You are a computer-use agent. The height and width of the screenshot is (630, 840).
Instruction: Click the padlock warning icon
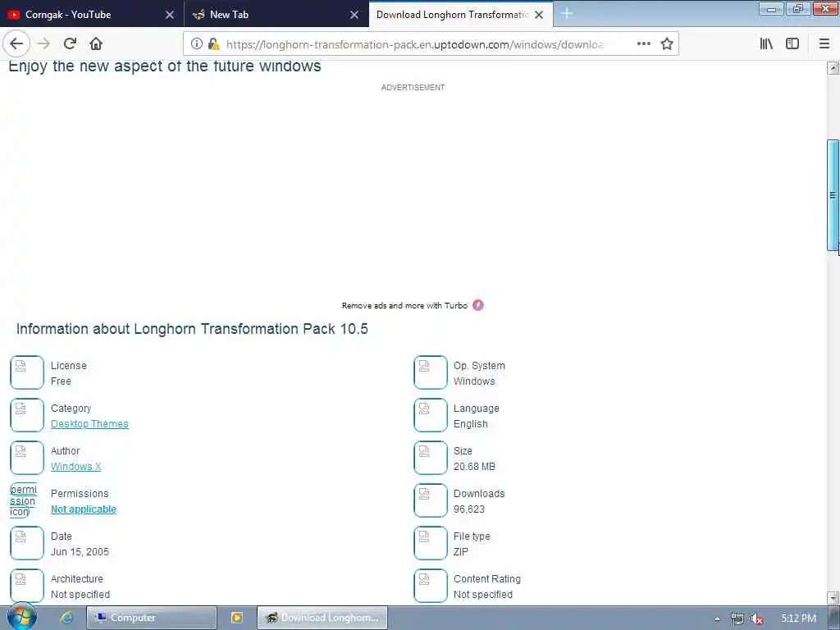pyautogui.click(x=214, y=44)
